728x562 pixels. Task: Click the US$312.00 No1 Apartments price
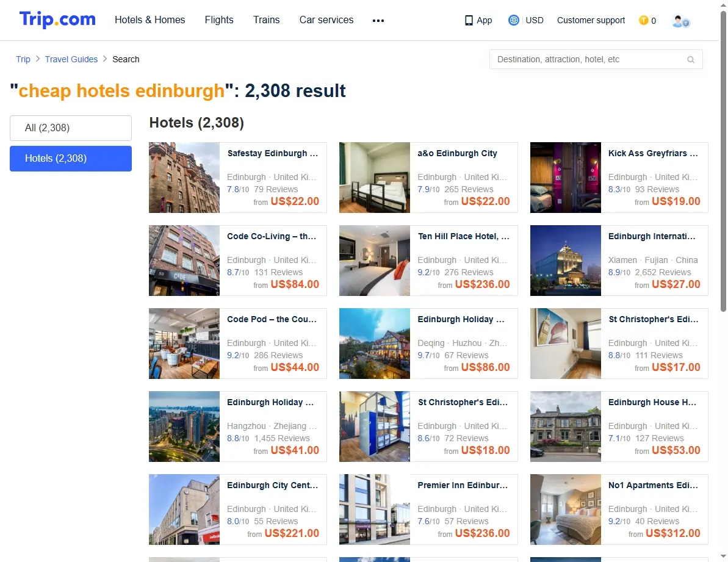pos(672,534)
